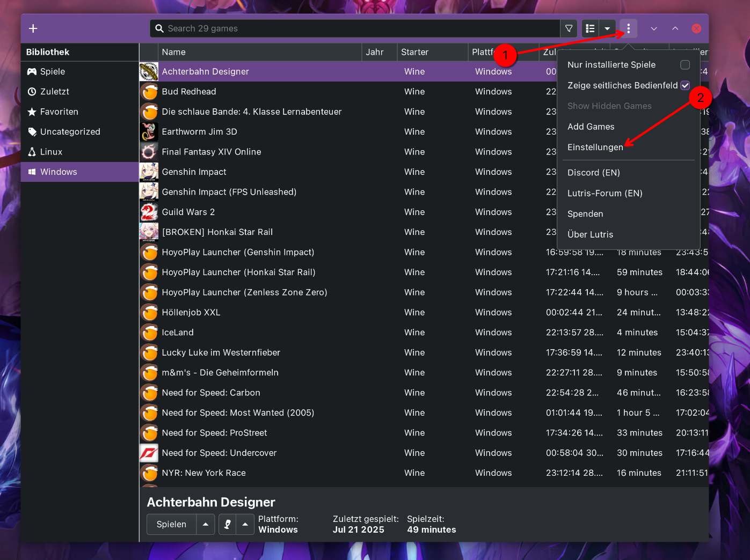Select Höllenjob XXL game row
The height and width of the screenshot is (560, 750).
(424, 312)
